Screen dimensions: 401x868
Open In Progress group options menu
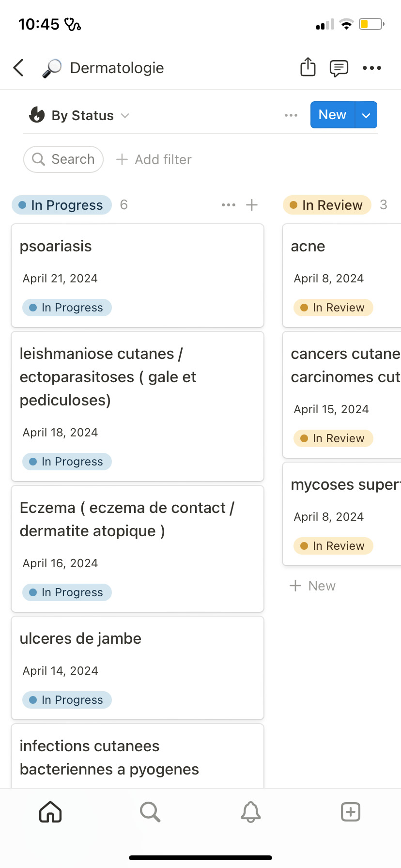point(229,205)
